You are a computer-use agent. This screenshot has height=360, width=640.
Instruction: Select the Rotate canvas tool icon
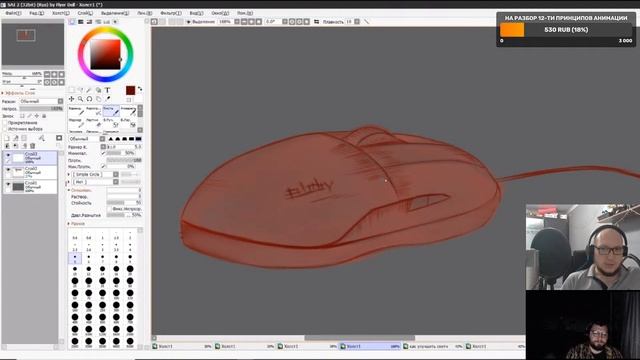tap(89, 99)
